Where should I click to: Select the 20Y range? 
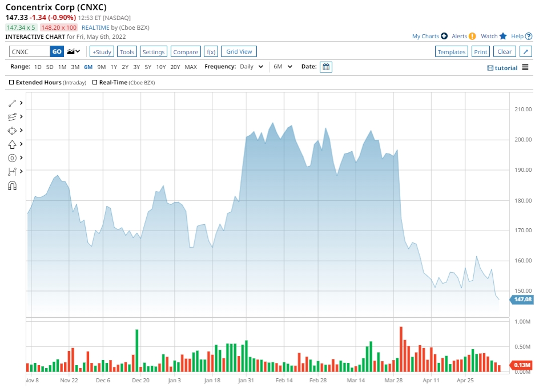175,67
